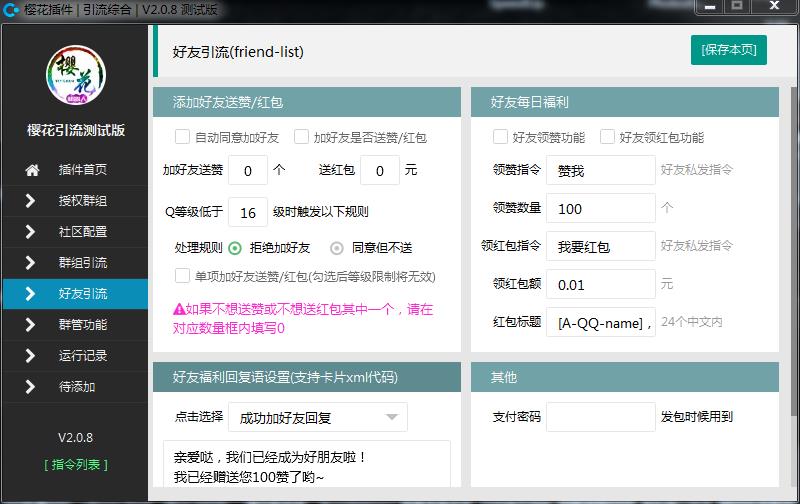Open the 成功加好友回复 dropdown
This screenshot has width=800, height=504.
tap(318, 417)
